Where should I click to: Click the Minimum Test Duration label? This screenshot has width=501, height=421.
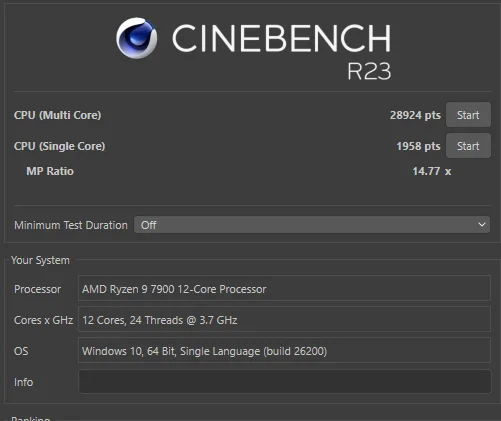coord(71,225)
